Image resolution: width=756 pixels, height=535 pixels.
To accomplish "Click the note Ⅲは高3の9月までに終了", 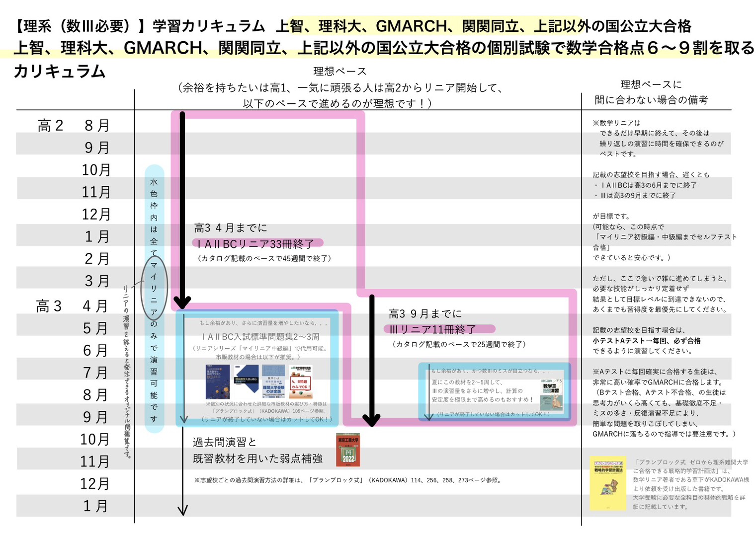I will 635,196.
